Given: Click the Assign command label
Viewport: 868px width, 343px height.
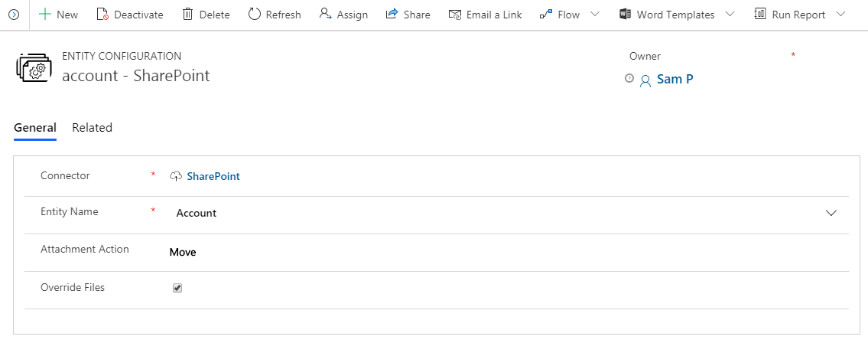Looking at the screenshot, I should coord(353,15).
